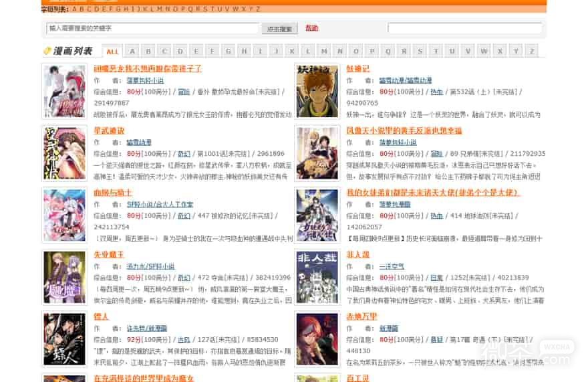Switch to the Z letter tab
The width and height of the screenshot is (588, 382).
(532, 51)
